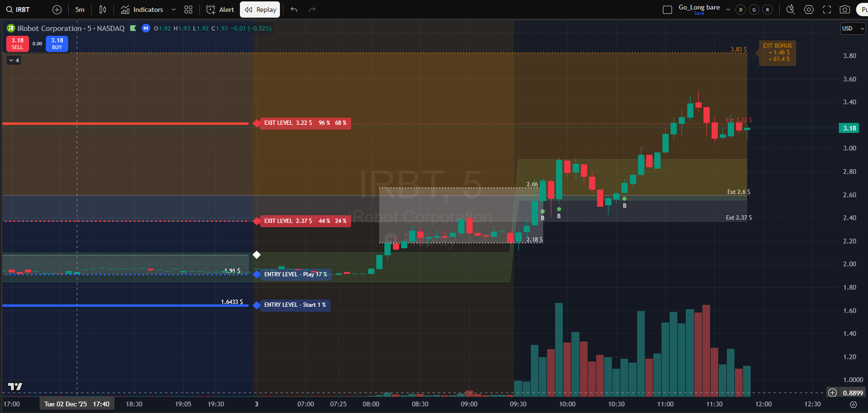The height and width of the screenshot is (413, 868).
Task: Click the layout grid templates icon
Action: (x=188, y=10)
